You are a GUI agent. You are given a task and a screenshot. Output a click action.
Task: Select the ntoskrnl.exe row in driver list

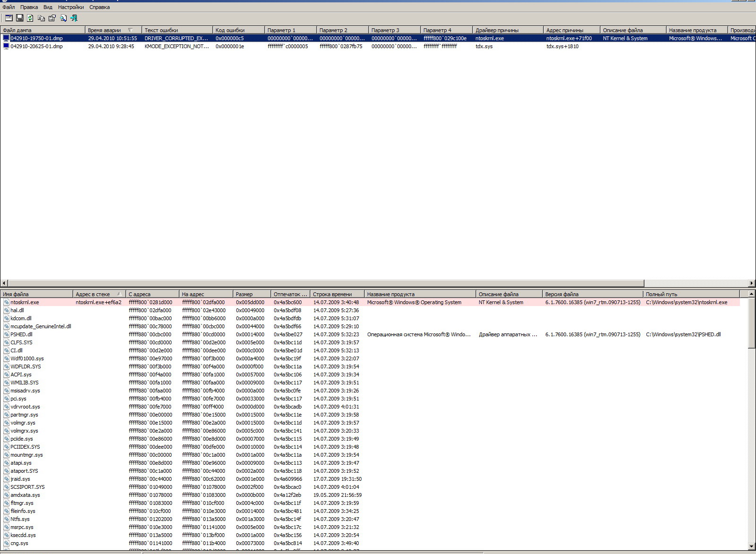click(25, 302)
